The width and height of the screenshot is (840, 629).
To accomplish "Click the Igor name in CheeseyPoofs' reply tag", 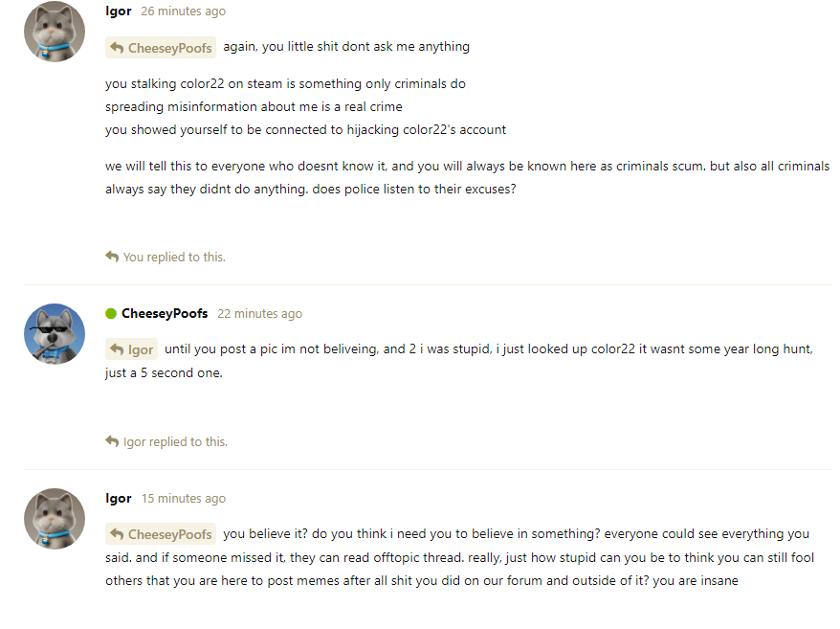I will 141,350.
